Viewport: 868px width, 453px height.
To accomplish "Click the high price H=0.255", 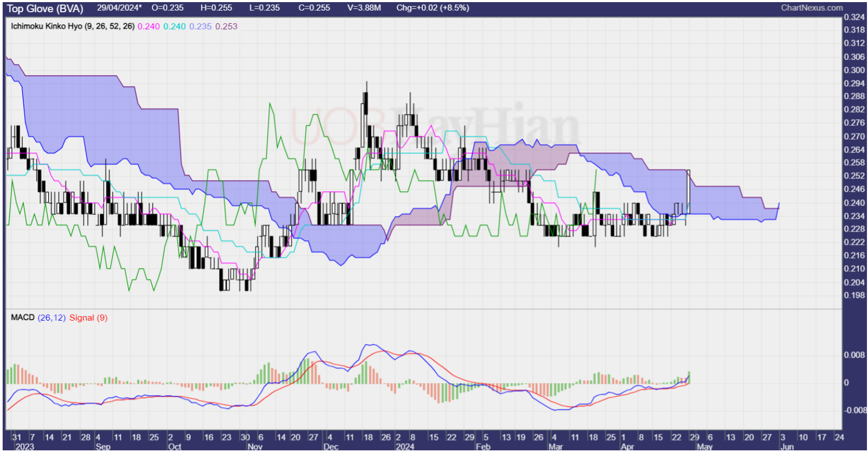I will pyautogui.click(x=216, y=8).
